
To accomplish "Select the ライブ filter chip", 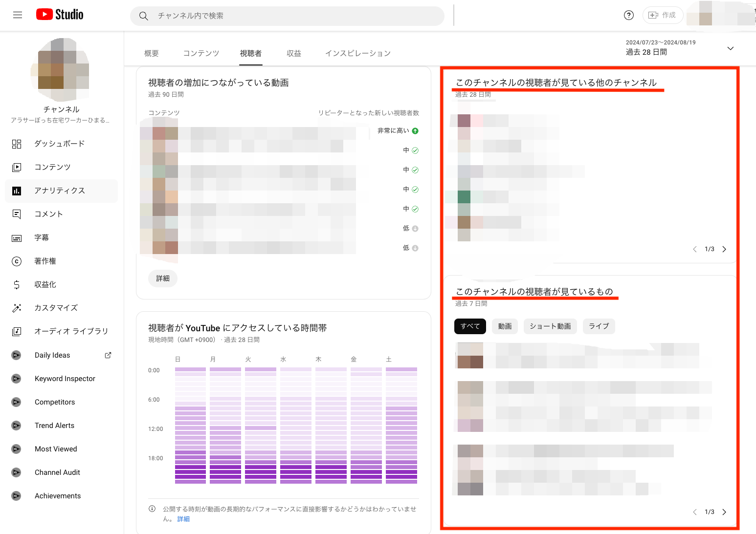I will pos(599,326).
